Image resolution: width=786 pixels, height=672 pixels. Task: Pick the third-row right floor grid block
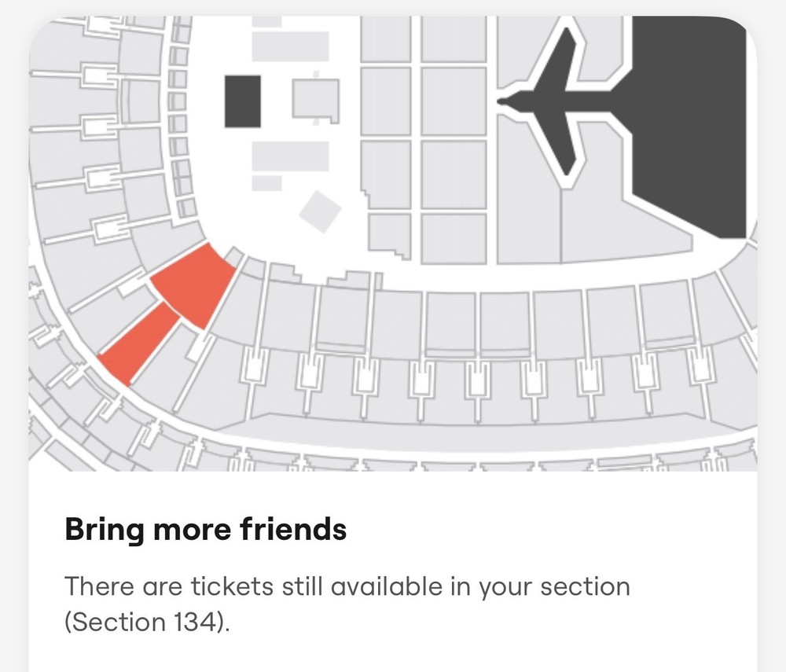tap(454, 174)
